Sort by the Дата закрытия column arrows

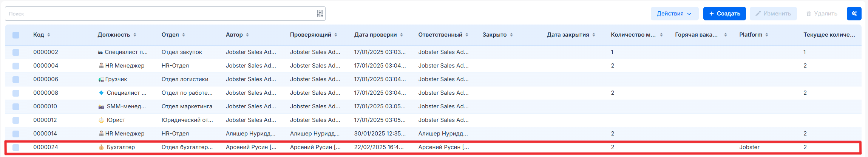[x=594, y=35]
